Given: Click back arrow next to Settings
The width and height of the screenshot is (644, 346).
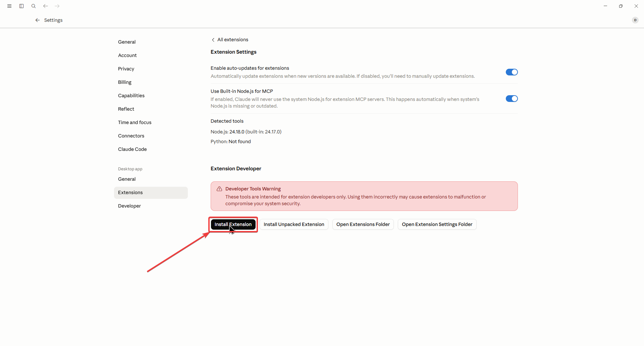Looking at the screenshot, I should pyautogui.click(x=38, y=20).
